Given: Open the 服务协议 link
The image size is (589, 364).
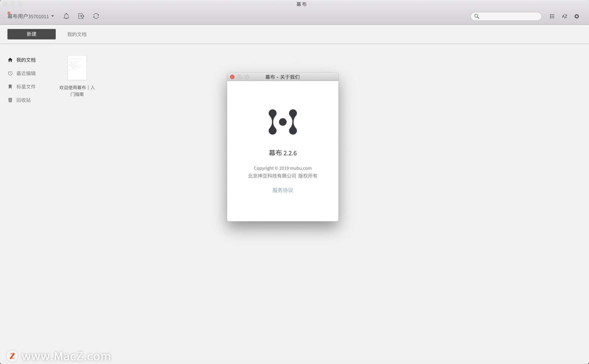Looking at the screenshot, I should (x=283, y=190).
